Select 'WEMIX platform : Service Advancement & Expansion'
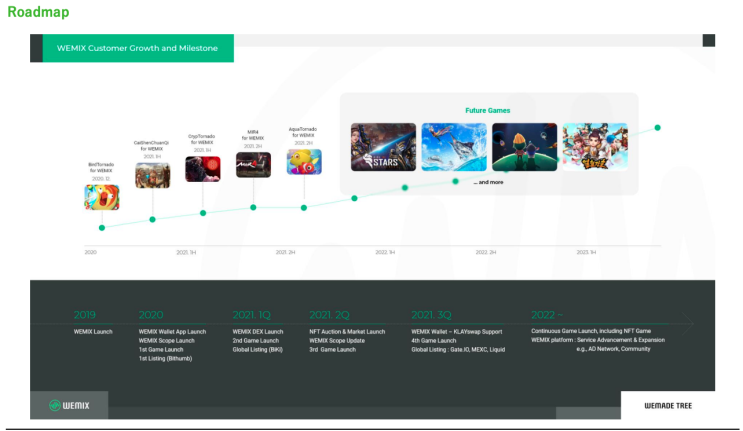The image size is (743, 431). point(598,340)
